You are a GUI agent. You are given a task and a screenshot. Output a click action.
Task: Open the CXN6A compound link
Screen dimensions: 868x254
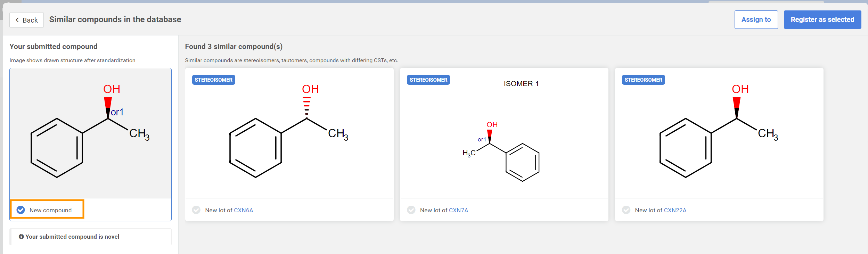tap(243, 210)
